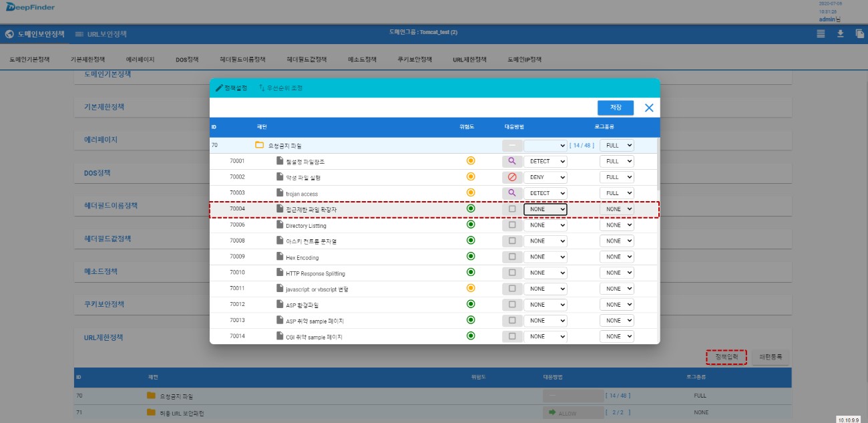Click the magnifier detect icon in row 70001
The width and height of the screenshot is (868, 423).
512,161
